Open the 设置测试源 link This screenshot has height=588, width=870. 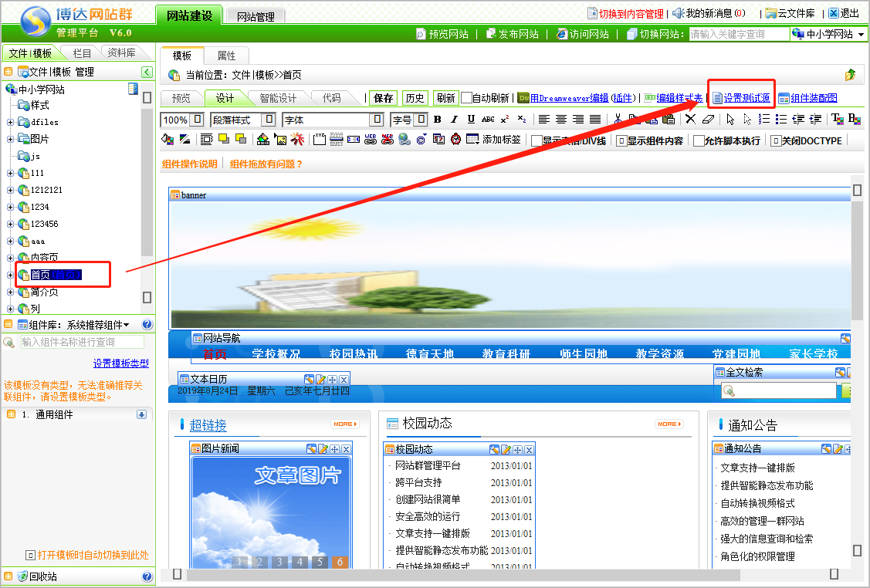pos(746,98)
